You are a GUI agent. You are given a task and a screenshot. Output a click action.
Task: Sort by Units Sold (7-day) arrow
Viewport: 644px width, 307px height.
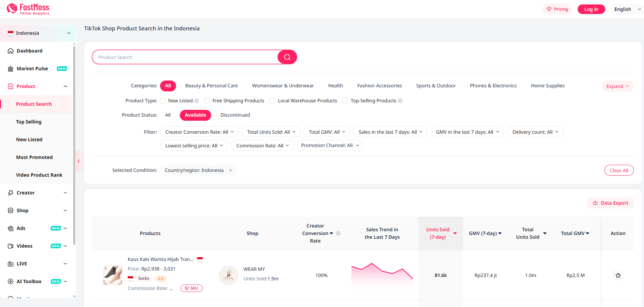455,233
